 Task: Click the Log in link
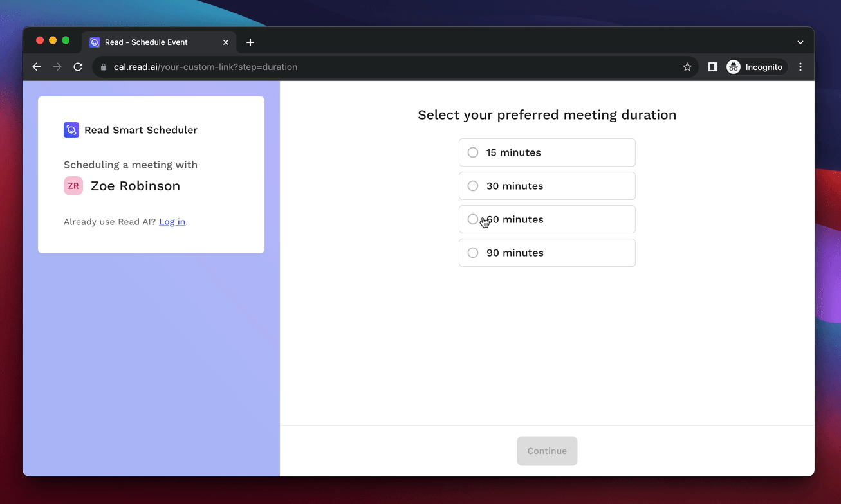[172, 221]
